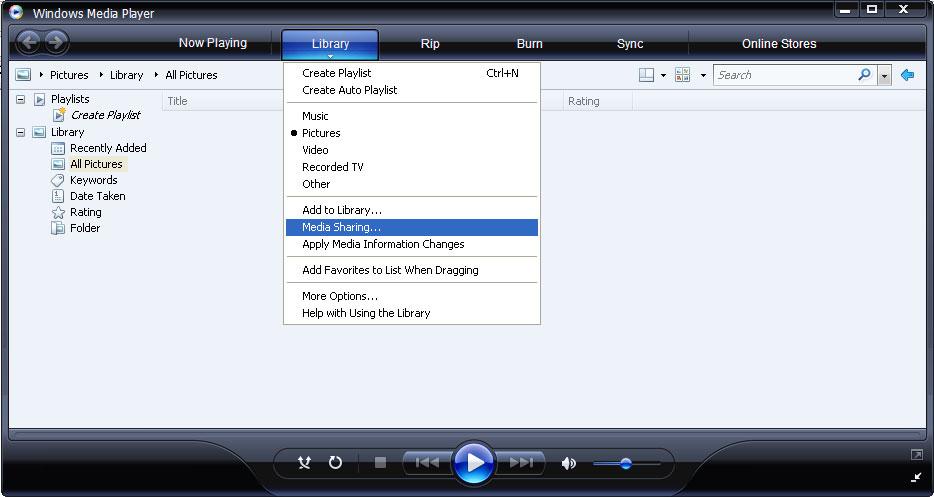
Task: Expand breadcrumb arrow before Library
Action: [101, 74]
